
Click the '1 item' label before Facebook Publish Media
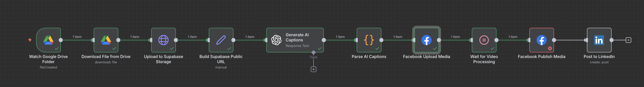point(512,37)
